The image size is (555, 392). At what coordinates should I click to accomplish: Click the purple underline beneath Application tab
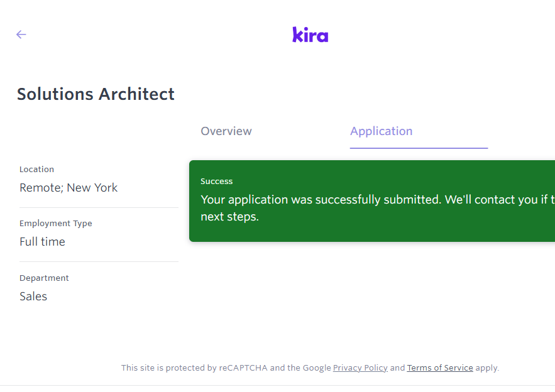coord(419,148)
